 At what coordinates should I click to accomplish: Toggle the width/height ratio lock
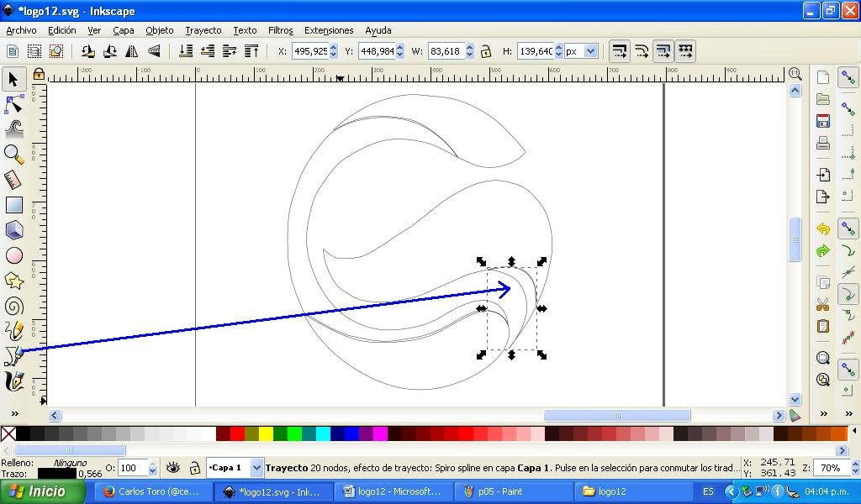[x=485, y=51]
